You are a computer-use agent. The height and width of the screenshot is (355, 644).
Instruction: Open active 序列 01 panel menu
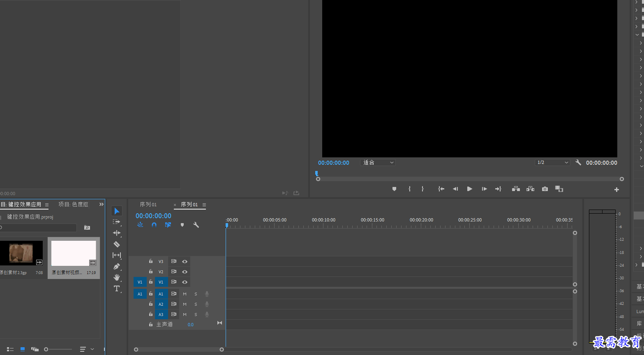click(204, 205)
